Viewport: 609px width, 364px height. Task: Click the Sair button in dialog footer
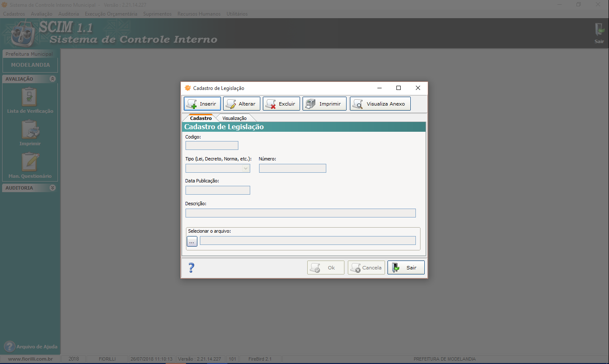point(406,268)
